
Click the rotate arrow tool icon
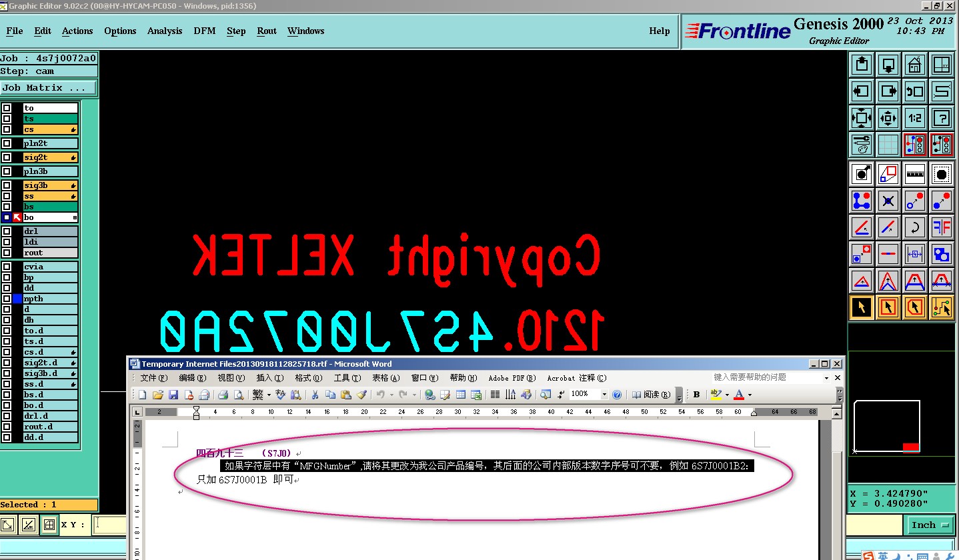coord(914,227)
